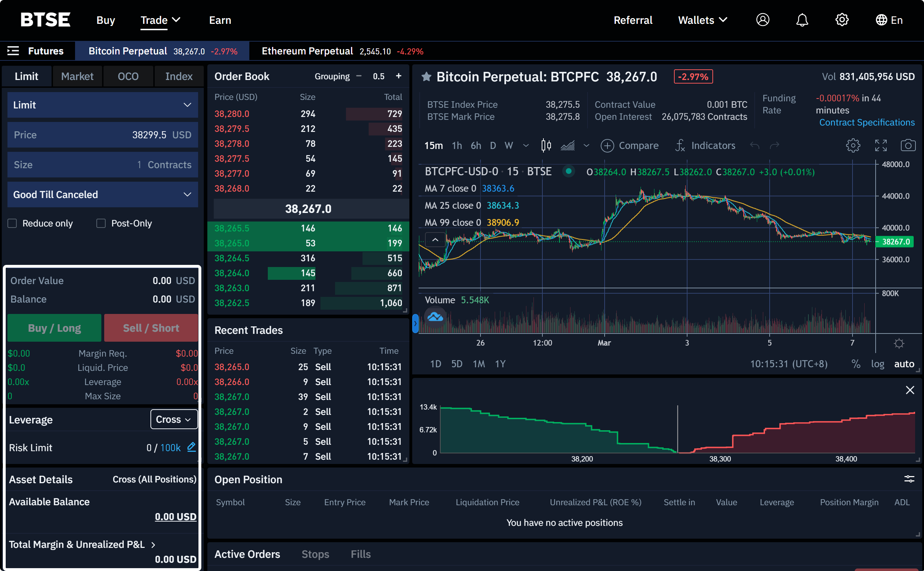Screen dimensions: 924x571
Task: Expand chart style options chevron
Action: (586, 145)
